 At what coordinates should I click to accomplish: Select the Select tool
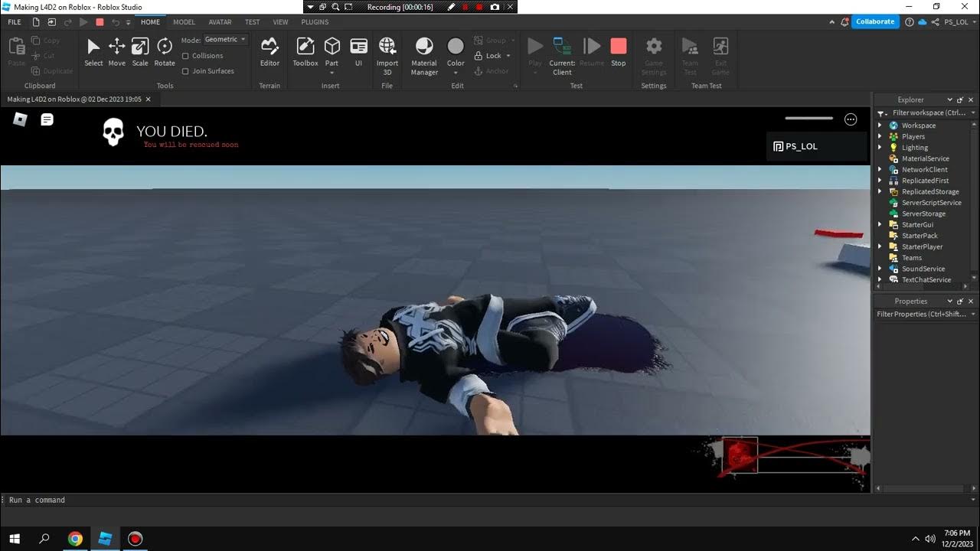tap(93, 52)
